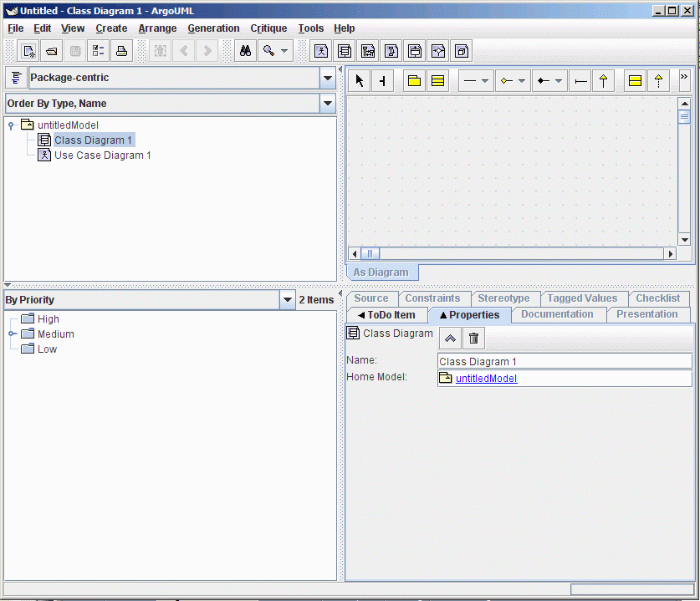This screenshot has height=601, width=700.
Task: Switch to the Documentation tab
Action: coord(557,314)
